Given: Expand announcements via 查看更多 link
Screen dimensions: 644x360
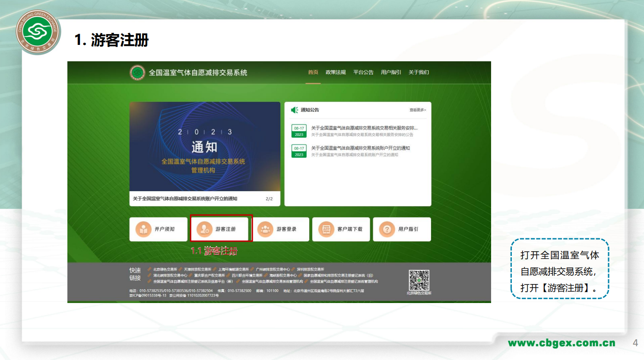Looking at the screenshot, I should [418, 110].
